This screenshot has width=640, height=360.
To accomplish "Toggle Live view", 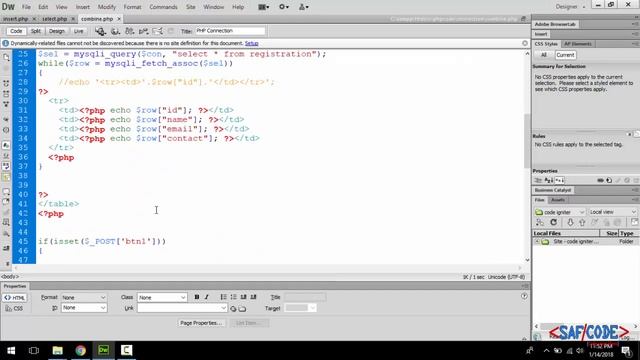I will tap(78, 31).
